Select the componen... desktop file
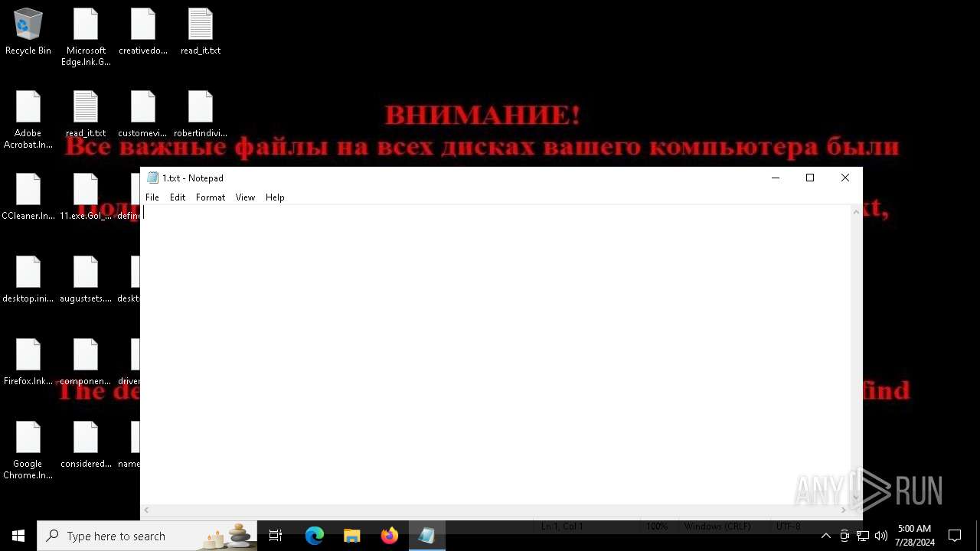This screenshot has width=980, height=551. [86, 363]
